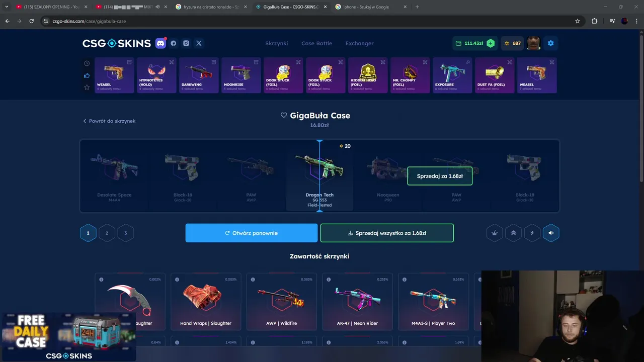644x362 pixels.
Task: Click the Free Daily Case banner
Action: coord(69,337)
